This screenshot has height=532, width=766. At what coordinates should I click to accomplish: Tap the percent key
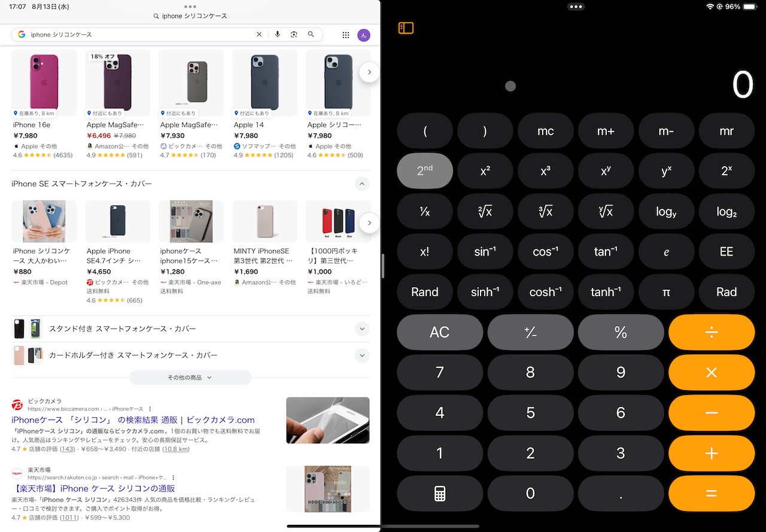[x=621, y=332]
